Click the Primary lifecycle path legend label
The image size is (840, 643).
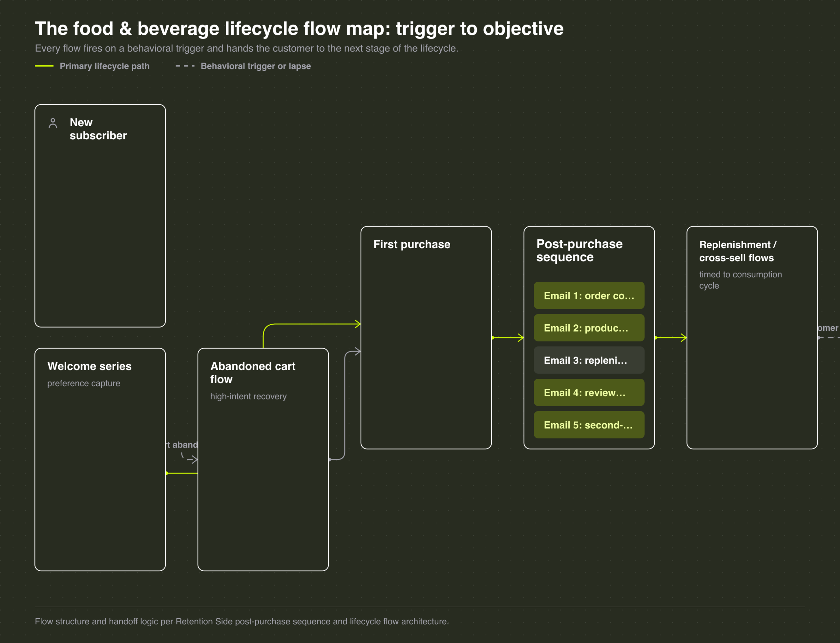pyautogui.click(x=105, y=66)
